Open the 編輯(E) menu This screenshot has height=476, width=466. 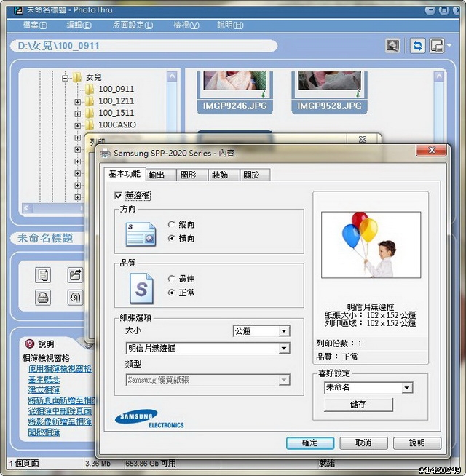[79, 25]
